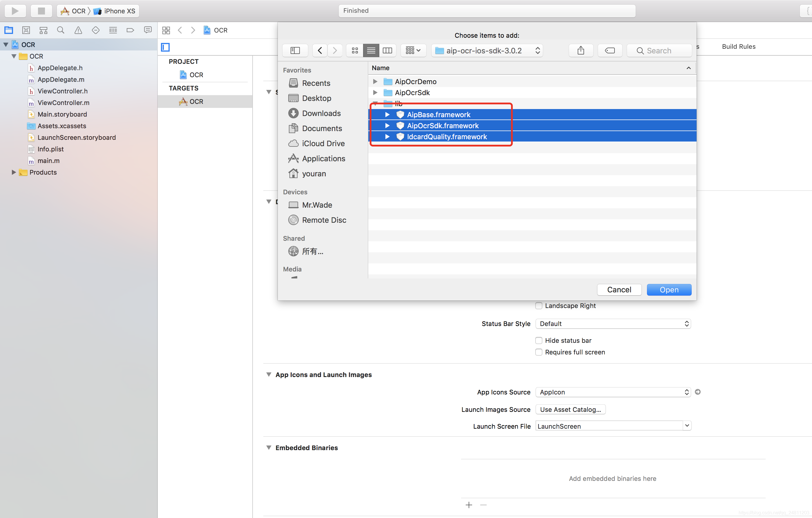
Task: Click the minus button under Embedded Binaries
Action: pos(483,505)
